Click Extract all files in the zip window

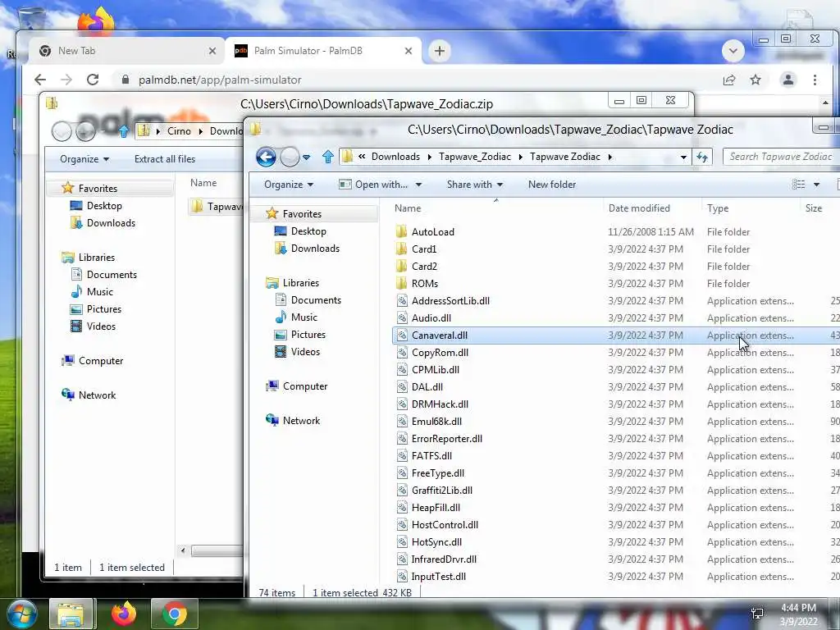(x=164, y=159)
